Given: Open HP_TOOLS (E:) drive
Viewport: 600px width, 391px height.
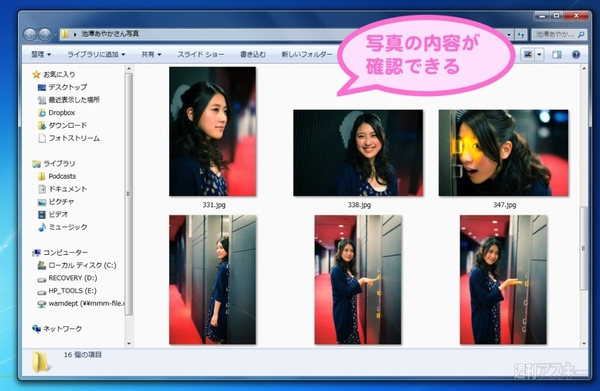Looking at the screenshot, I should [67, 291].
